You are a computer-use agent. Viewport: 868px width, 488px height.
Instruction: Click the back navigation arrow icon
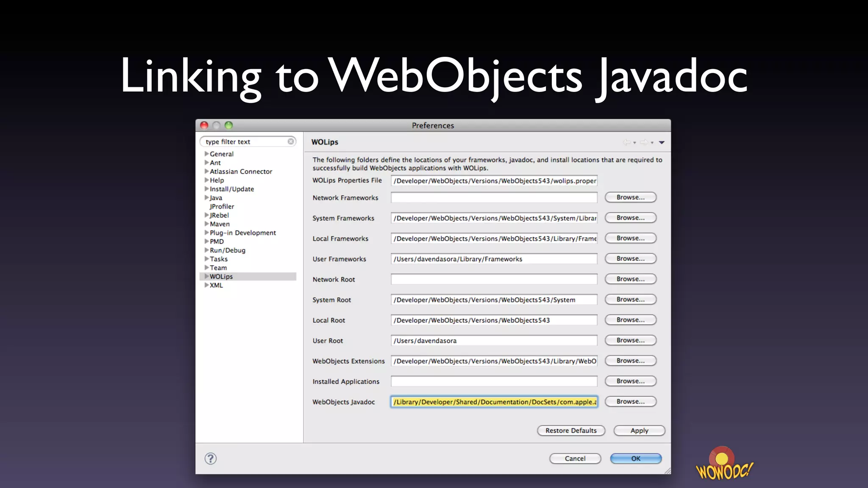[626, 142]
